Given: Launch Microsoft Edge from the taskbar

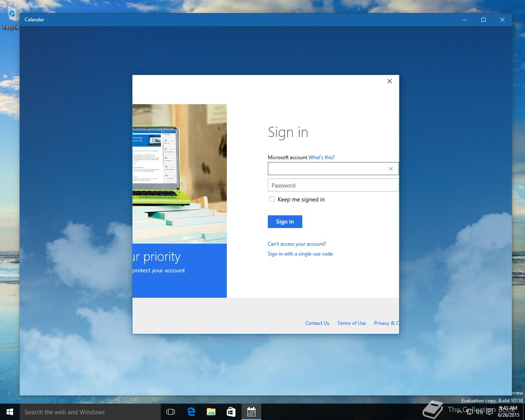Looking at the screenshot, I should click(x=191, y=412).
